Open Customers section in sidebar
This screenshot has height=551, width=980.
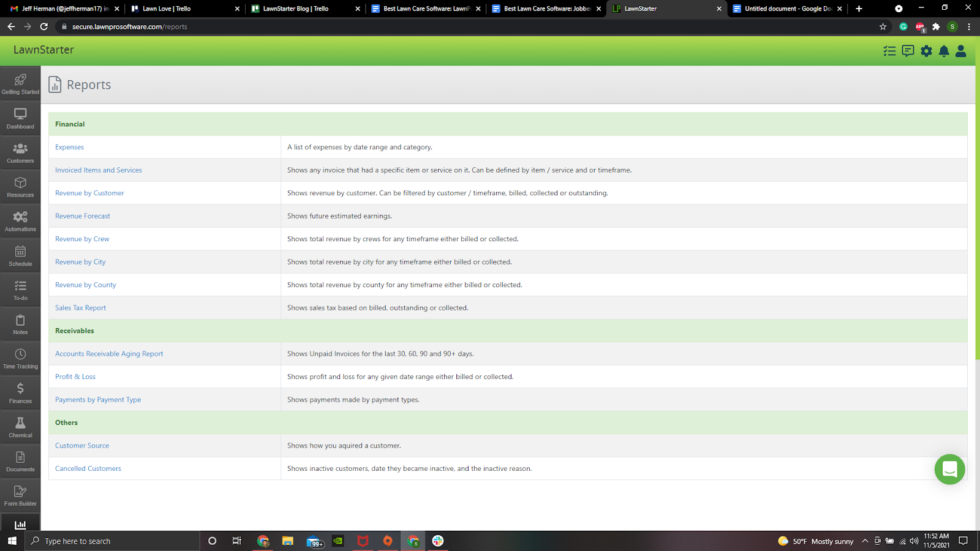pos(20,152)
